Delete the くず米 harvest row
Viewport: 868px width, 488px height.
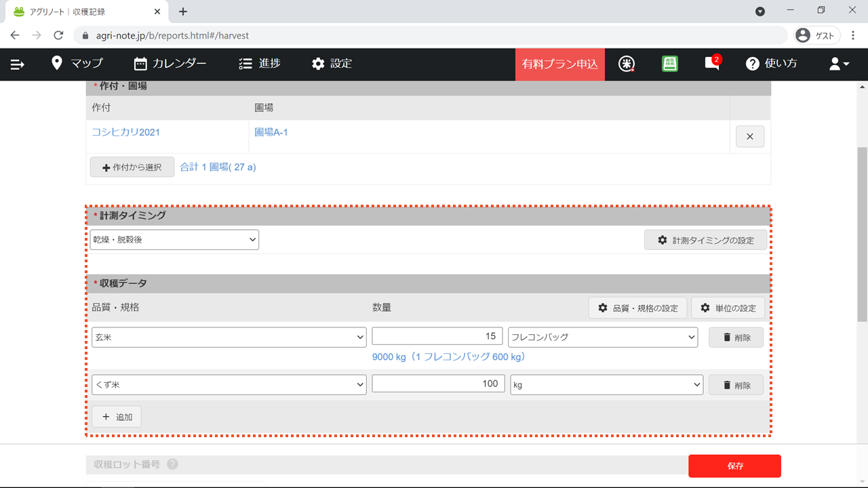[736, 385]
